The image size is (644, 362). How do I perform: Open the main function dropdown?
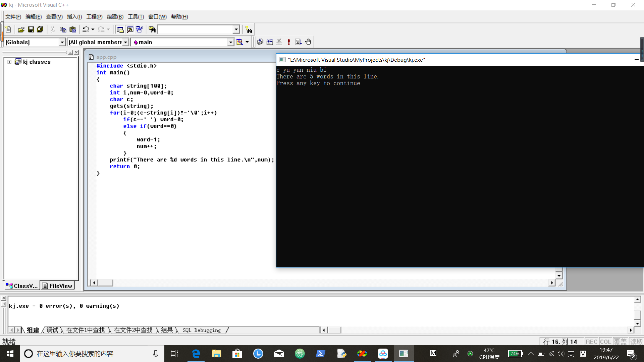tap(230, 42)
